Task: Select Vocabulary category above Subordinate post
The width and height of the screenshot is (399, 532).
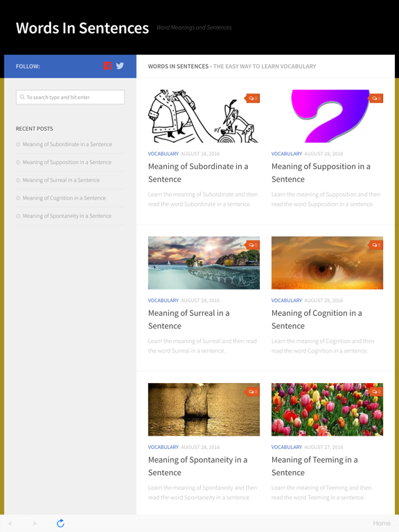Action: pos(163,154)
